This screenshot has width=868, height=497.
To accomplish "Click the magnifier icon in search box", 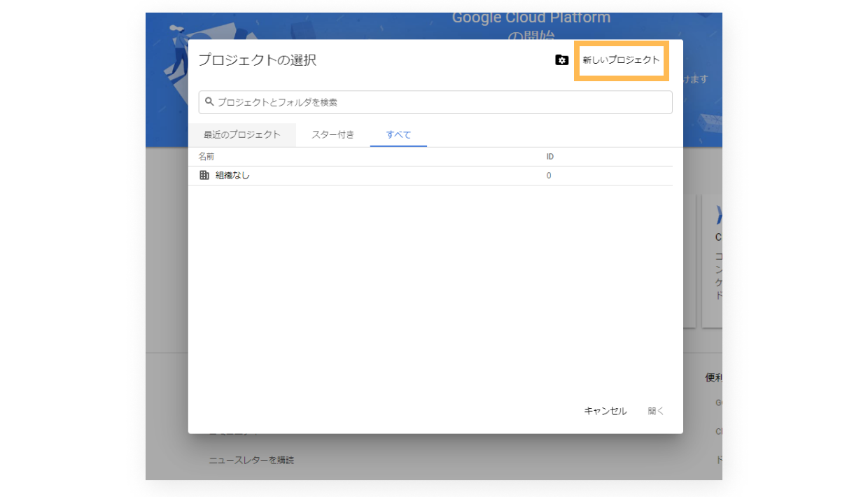I will tap(209, 102).
